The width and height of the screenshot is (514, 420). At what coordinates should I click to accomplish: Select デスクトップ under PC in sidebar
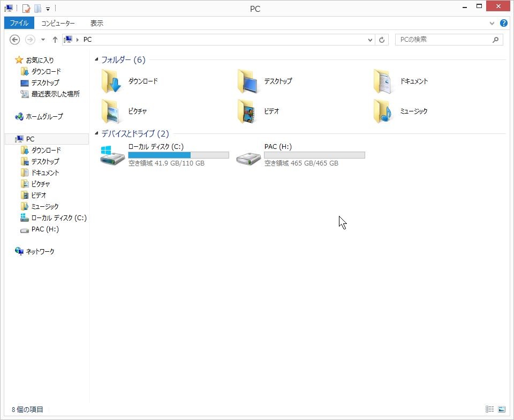[x=40, y=161]
